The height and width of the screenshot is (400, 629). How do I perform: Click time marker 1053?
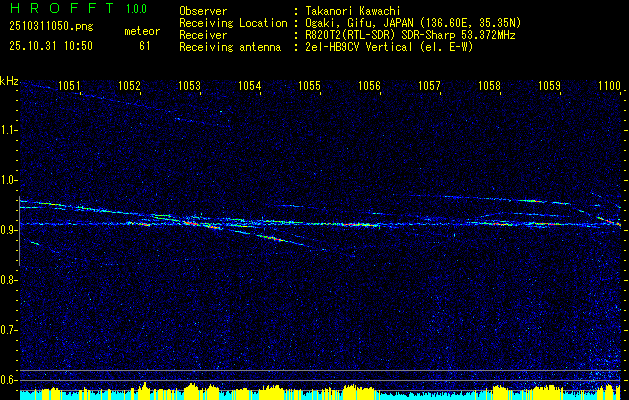point(189,85)
